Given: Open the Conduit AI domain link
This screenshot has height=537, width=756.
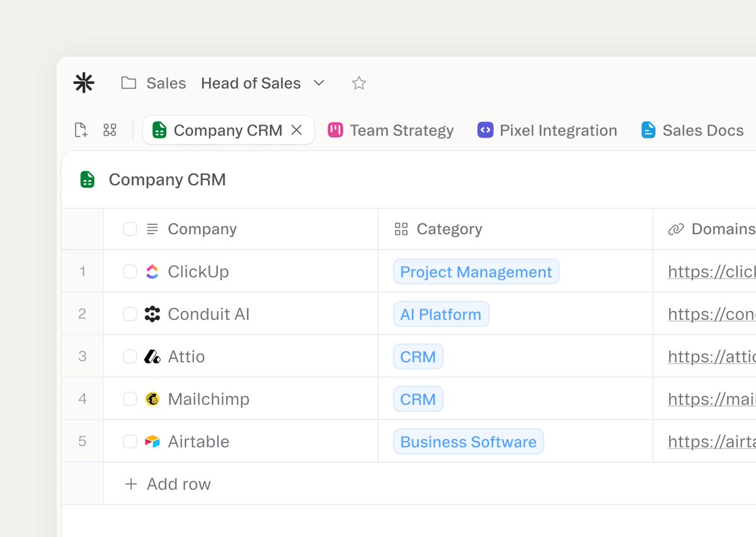Looking at the screenshot, I should point(712,314).
